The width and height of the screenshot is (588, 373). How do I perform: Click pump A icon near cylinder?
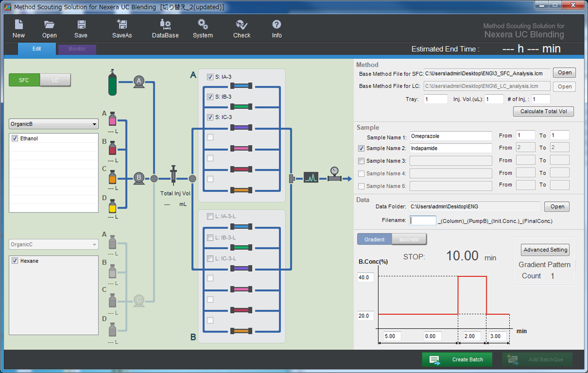(139, 81)
